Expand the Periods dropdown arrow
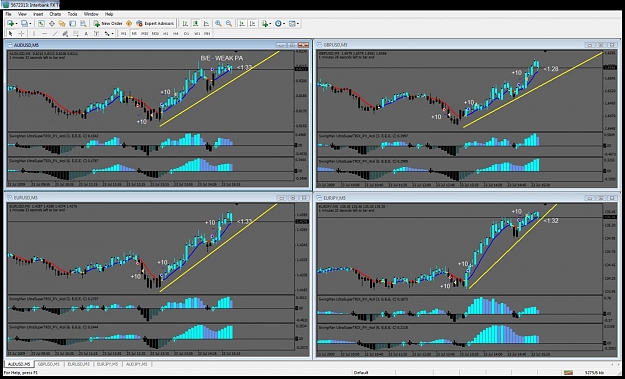This screenshot has height=379, width=625. (284, 24)
